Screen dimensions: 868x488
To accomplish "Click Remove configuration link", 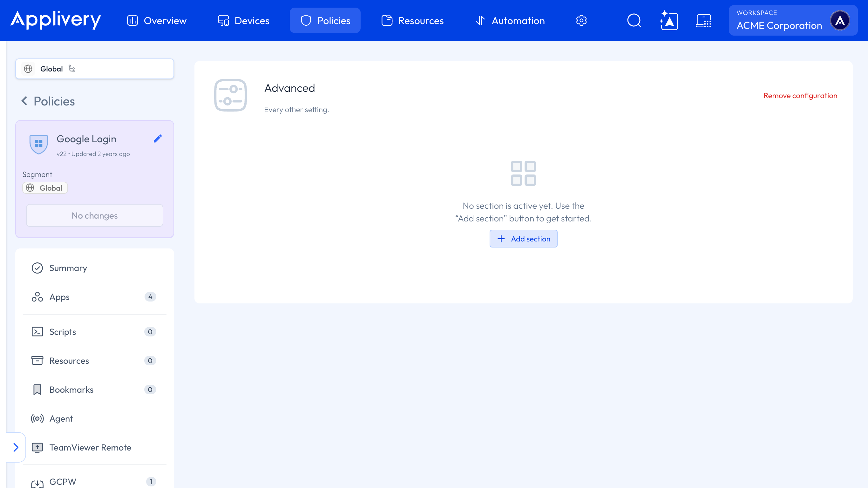I will pos(800,96).
